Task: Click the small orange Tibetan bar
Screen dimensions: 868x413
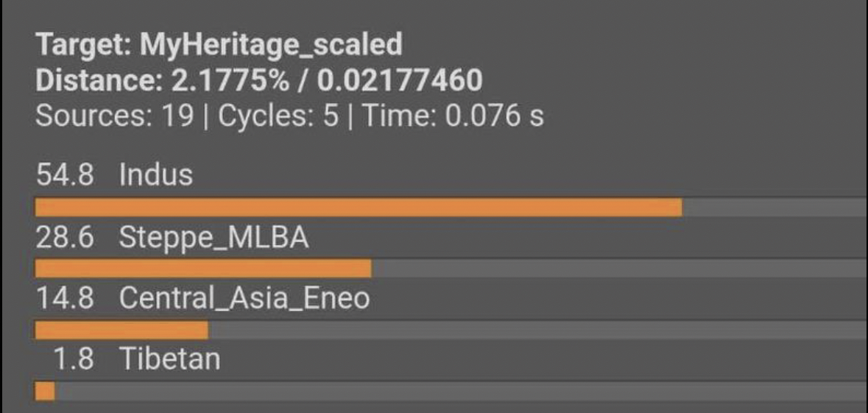Action: [45, 391]
